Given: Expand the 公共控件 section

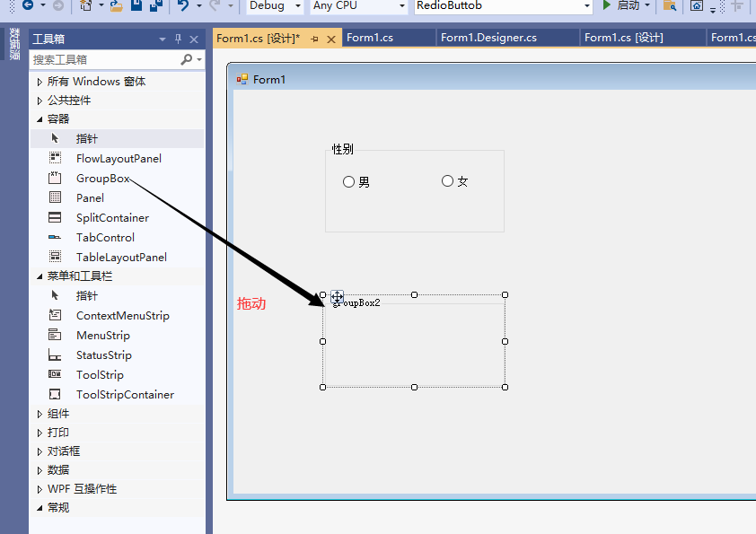Looking at the screenshot, I should tap(40, 101).
